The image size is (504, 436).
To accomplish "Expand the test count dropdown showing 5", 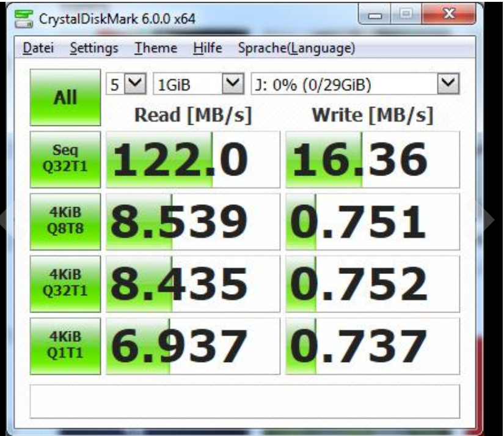I will coord(136,84).
